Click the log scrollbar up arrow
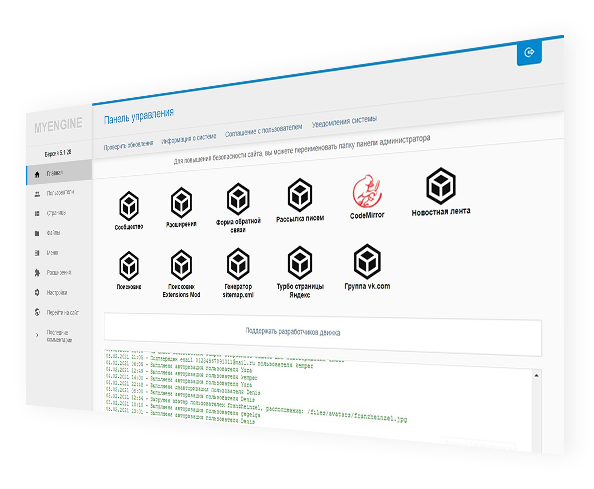 [536, 375]
